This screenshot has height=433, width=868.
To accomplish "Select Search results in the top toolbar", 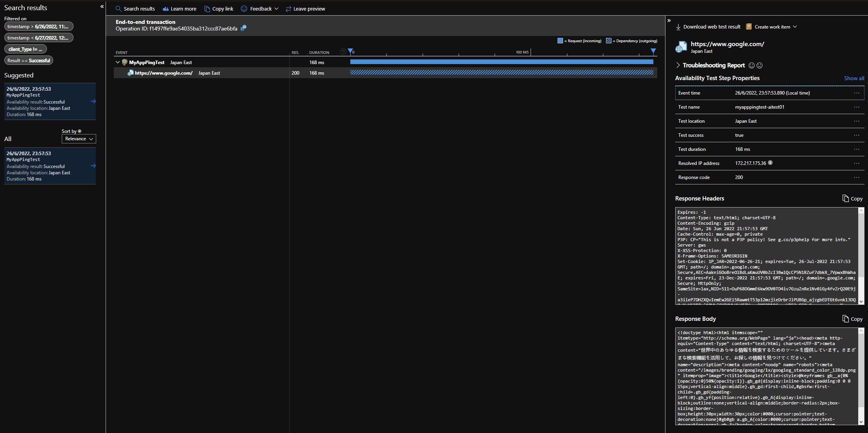I will coord(135,9).
